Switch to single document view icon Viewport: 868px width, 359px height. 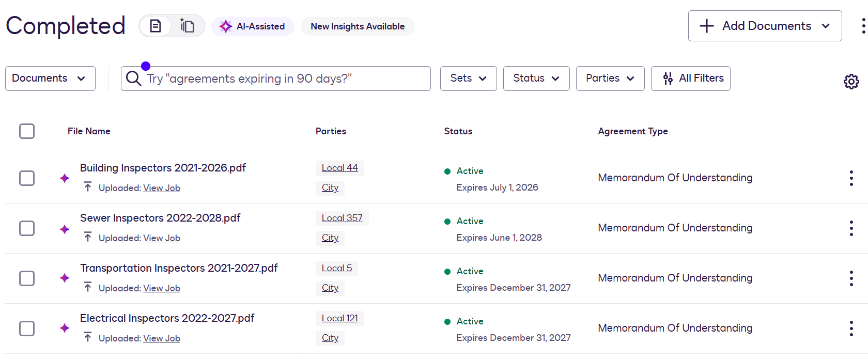click(x=156, y=26)
